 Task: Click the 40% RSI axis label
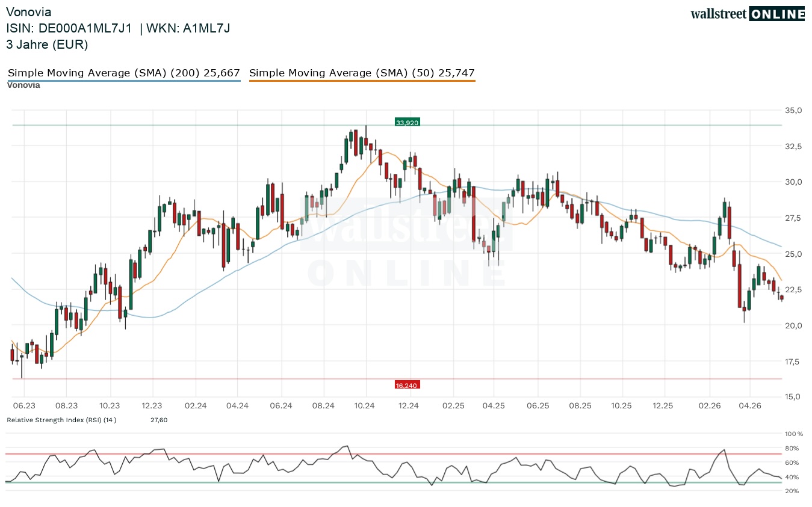click(792, 477)
